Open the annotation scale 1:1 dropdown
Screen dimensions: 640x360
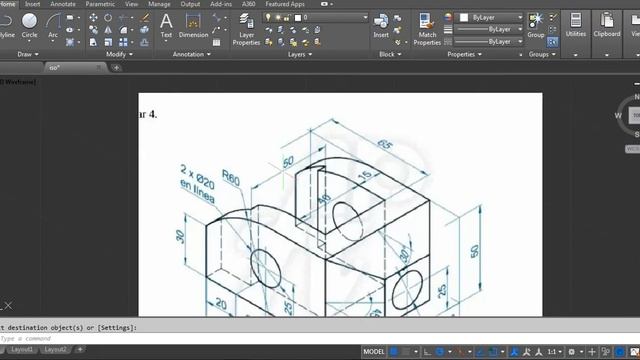pos(555,351)
